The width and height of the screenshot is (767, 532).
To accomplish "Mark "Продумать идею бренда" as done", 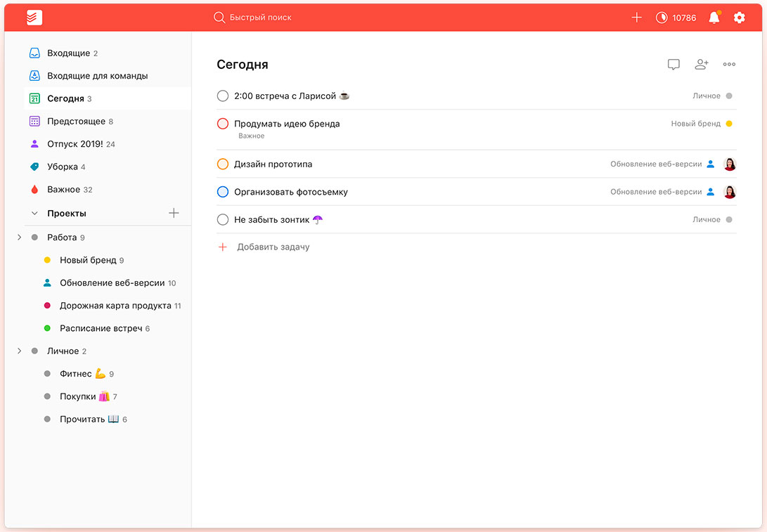I will 223,124.
